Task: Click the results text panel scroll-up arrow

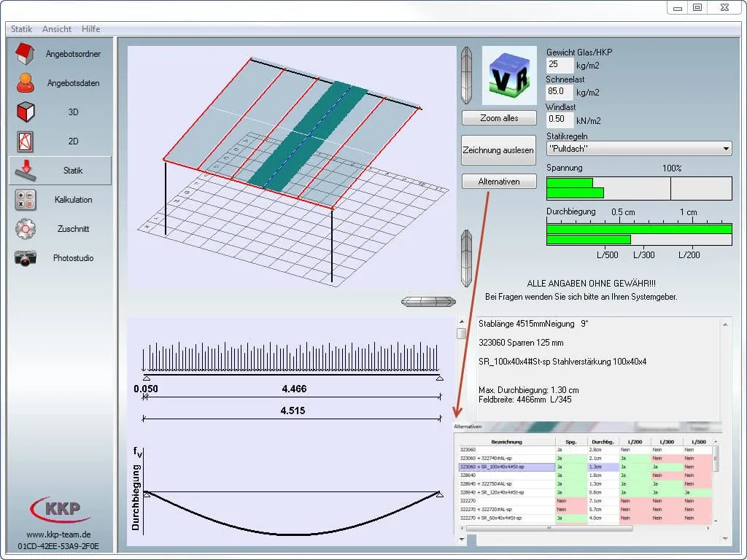Action: click(x=725, y=324)
